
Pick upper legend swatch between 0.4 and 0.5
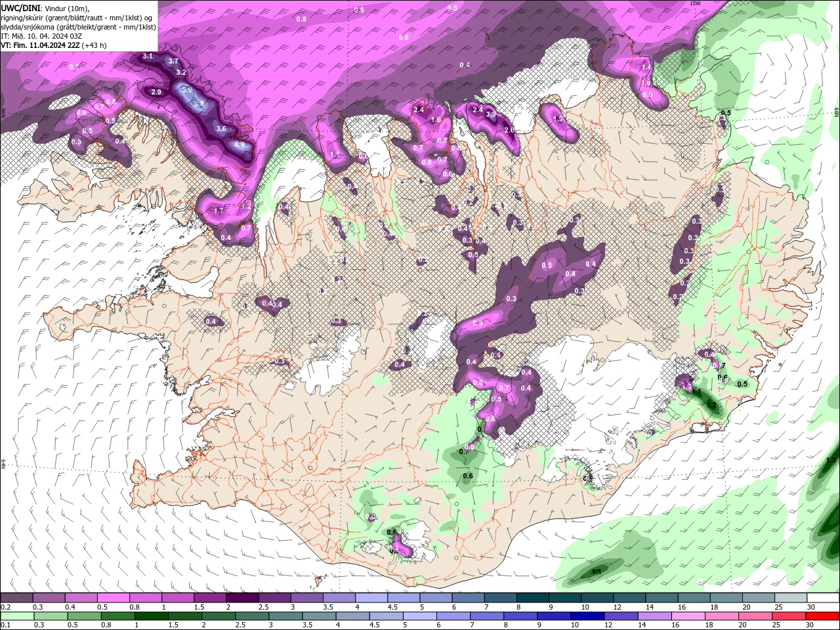81,597
